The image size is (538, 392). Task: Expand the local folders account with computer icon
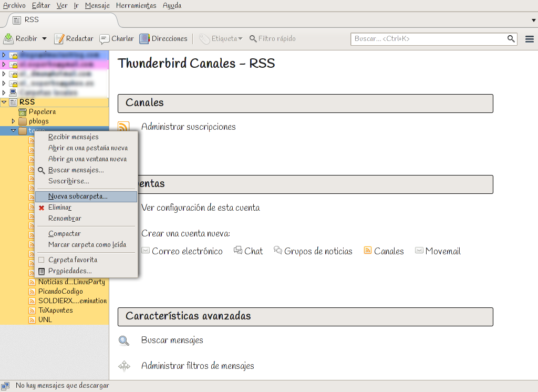[4, 92]
